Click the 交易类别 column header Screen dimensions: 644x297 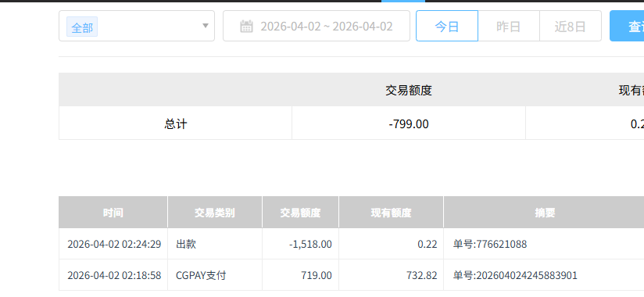tap(215, 213)
